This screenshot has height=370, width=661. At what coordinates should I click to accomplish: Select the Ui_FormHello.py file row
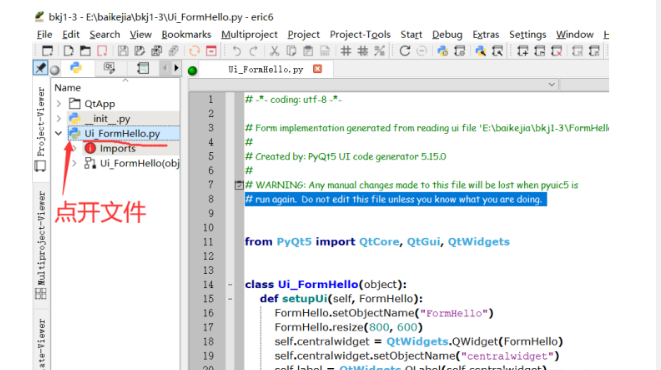[115, 133]
